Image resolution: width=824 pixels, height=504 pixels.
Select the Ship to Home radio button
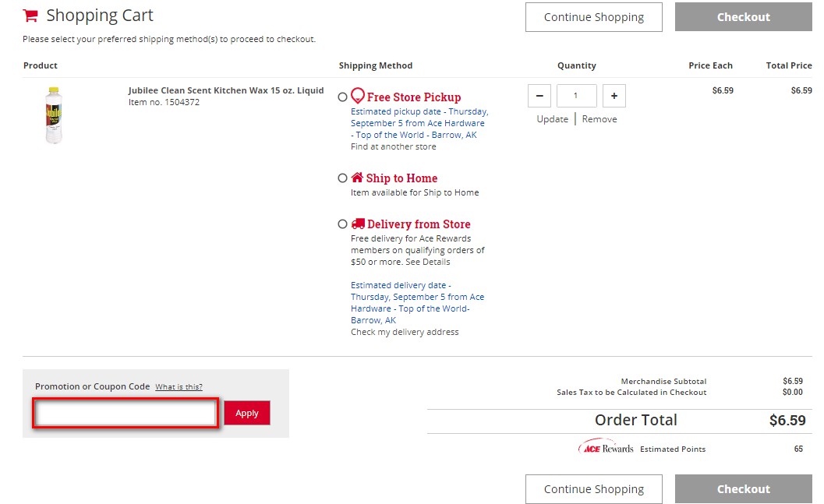pyautogui.click(x=343, y=178)
